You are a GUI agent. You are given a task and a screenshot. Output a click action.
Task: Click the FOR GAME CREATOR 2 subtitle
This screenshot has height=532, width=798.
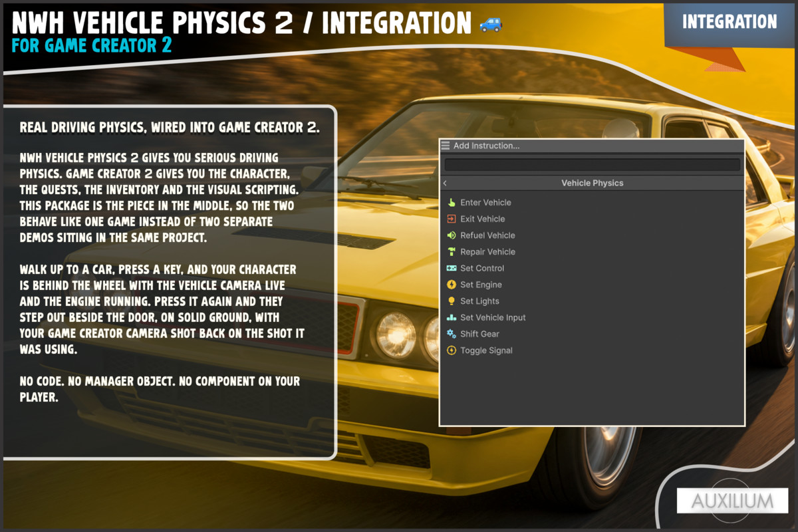[91, 45]
